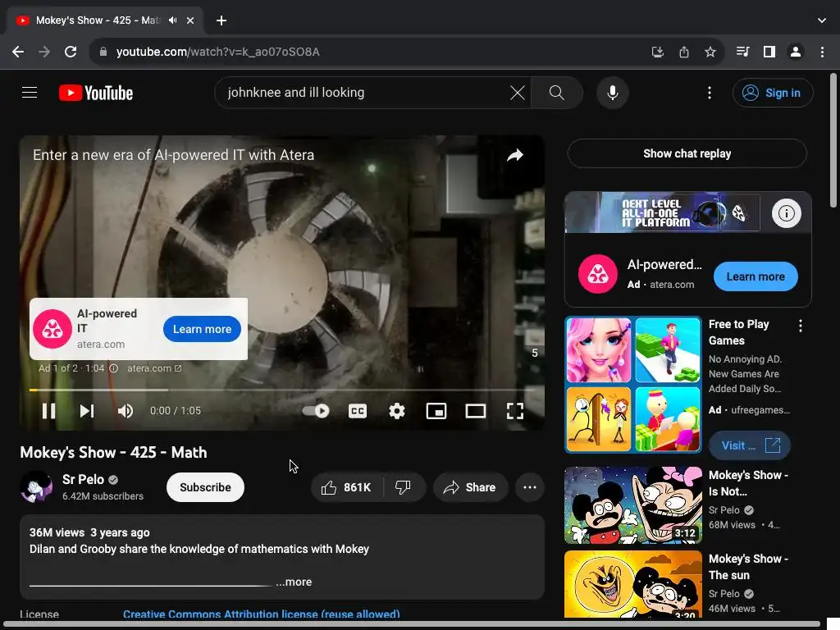The height and width of the screenshot is (630, 840).
Task: Like the video with 861K likes
Action: [347, 487]
